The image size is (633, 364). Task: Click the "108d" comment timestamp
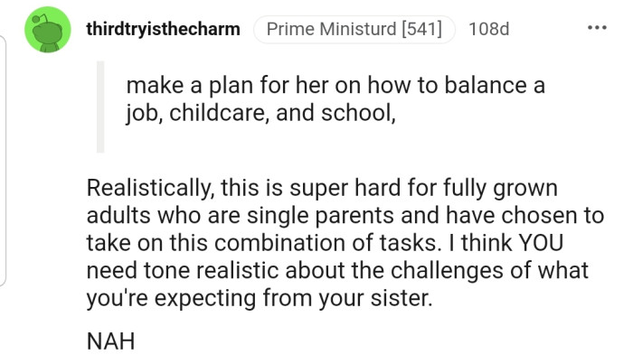(x=489, y=29)
